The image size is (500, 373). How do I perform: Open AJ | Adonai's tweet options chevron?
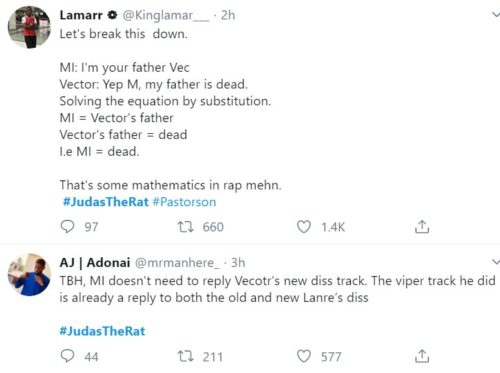[x=496, y=262]
